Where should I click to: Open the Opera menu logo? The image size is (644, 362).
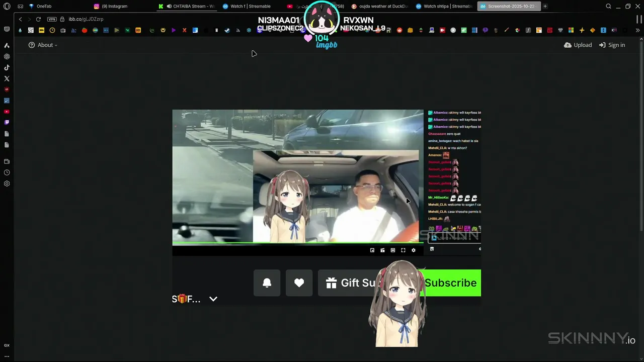[7, 7]
